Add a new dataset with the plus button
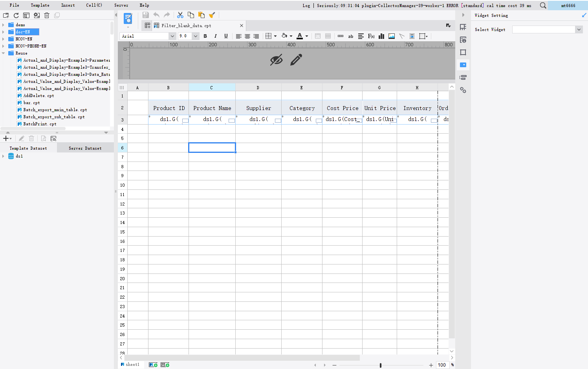 point(5,138)
